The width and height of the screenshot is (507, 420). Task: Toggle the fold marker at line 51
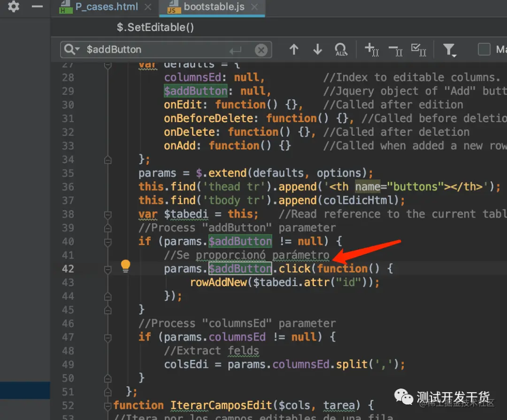(108, 392)
